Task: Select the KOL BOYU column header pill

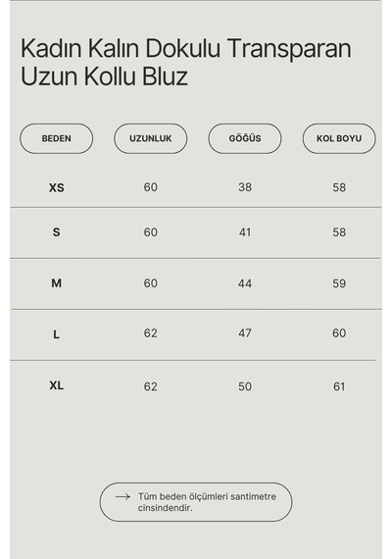Action: coord(339,138)
